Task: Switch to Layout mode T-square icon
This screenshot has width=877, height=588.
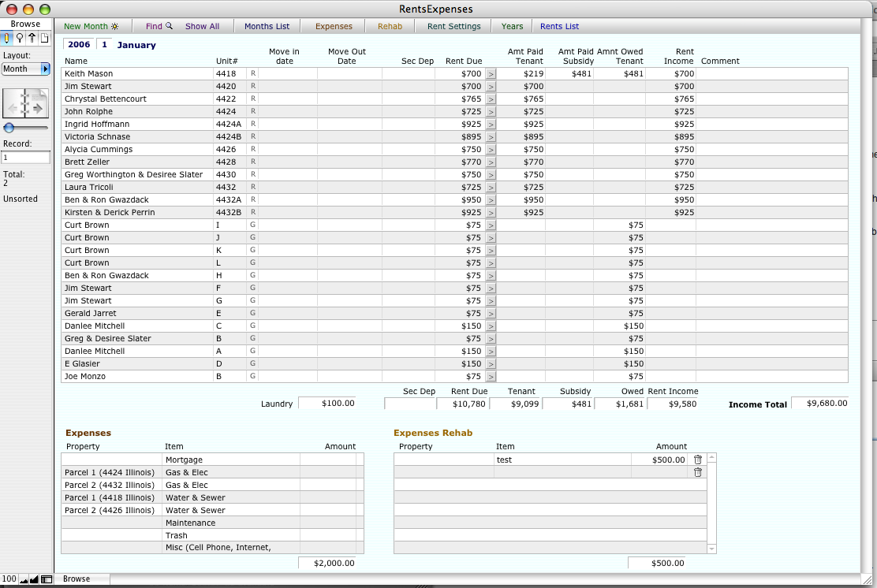Action: click(x=32, y=38)
